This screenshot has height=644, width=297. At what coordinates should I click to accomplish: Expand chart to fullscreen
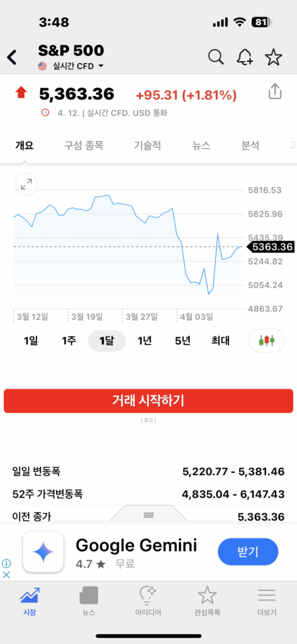point(26,184)
